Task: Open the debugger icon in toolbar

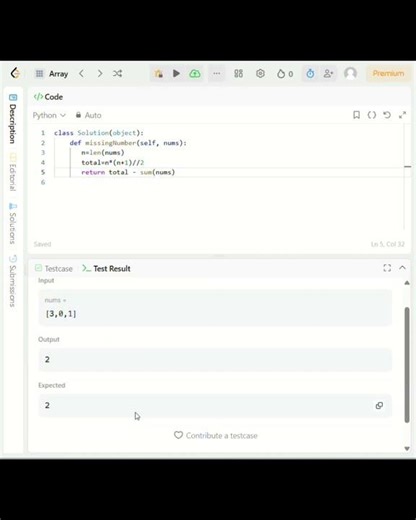Action: [x=159, y=73]
